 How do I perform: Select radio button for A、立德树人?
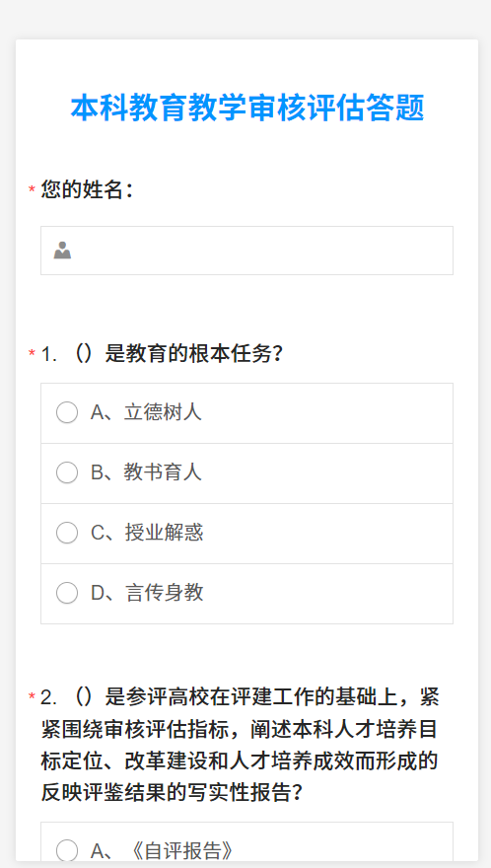click(67, 413)
